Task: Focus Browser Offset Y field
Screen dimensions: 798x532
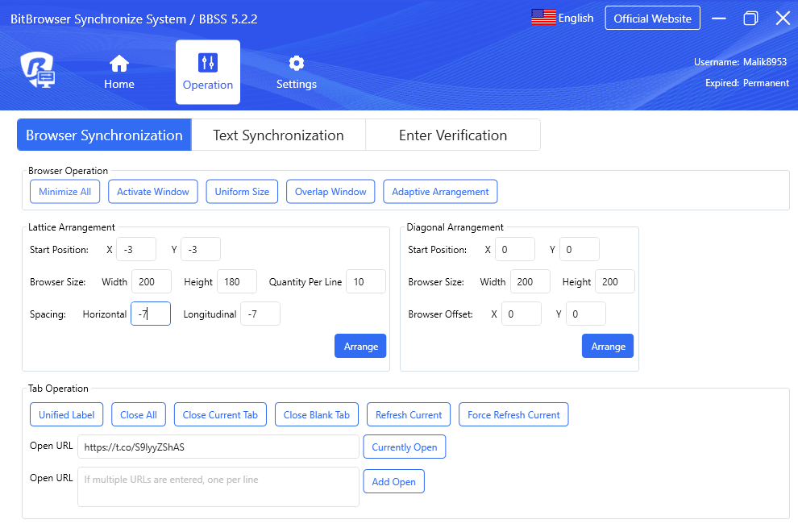Action: point(586,314)
